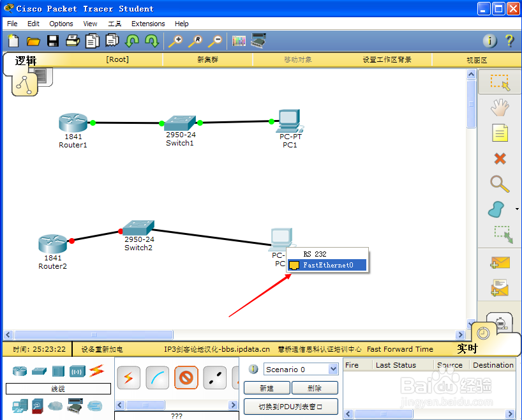Screen dimensions: 522x420
Task: Click the 切换到PDU列表窗口 button
Action: 290,407
